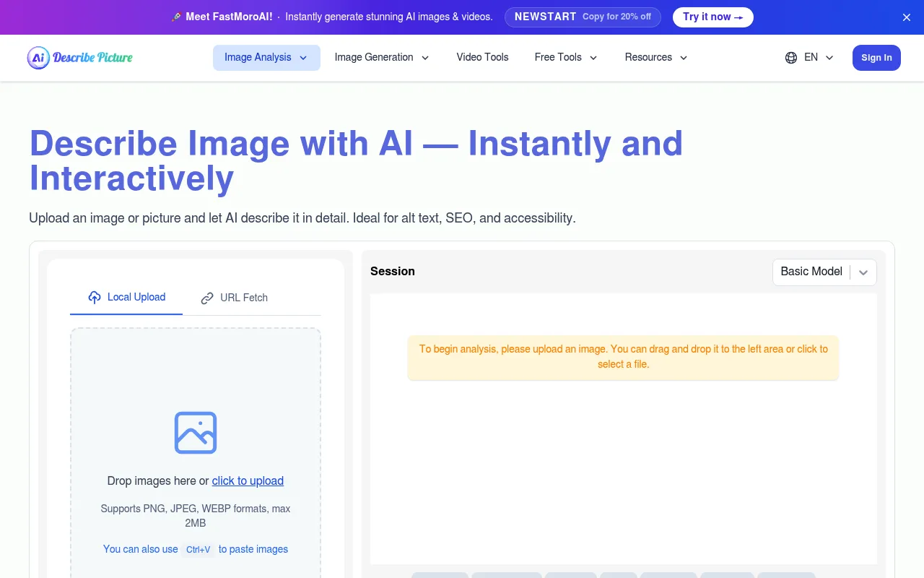
Task: Copy the NEWSTART promo code
Action: pyautogui.click(x=583, y=17)
